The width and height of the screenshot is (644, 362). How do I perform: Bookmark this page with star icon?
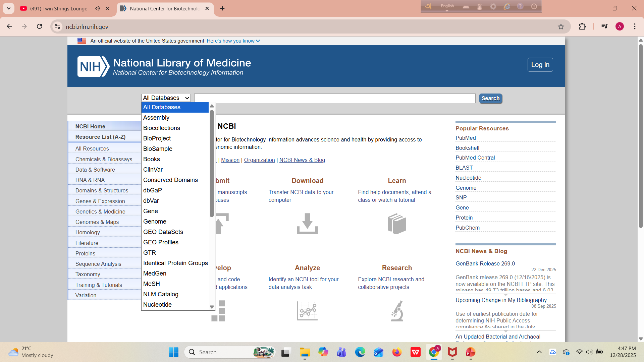561,26
